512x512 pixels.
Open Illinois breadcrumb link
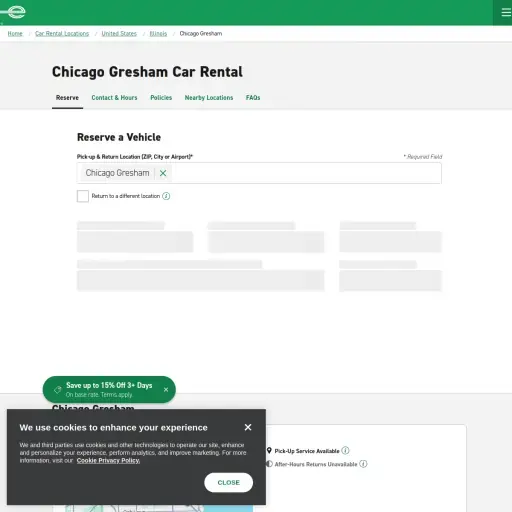pos(158,34)
